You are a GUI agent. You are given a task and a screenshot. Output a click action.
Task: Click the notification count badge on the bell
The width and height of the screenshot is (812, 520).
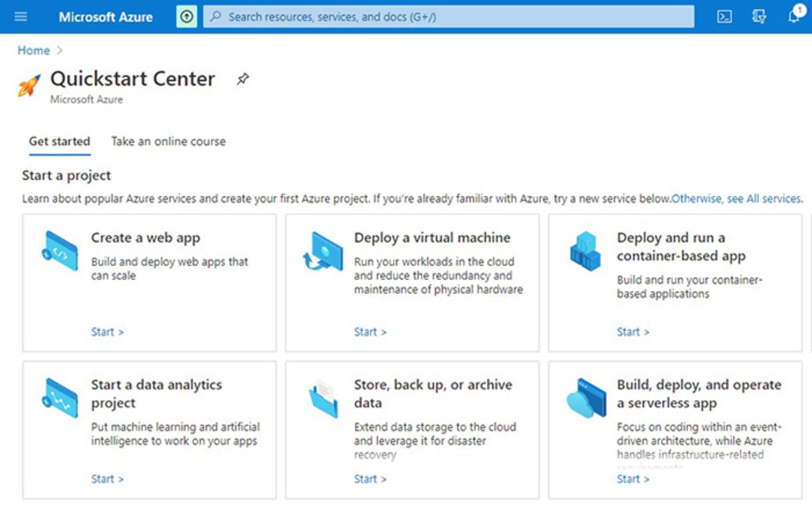(x=799, y=10)
